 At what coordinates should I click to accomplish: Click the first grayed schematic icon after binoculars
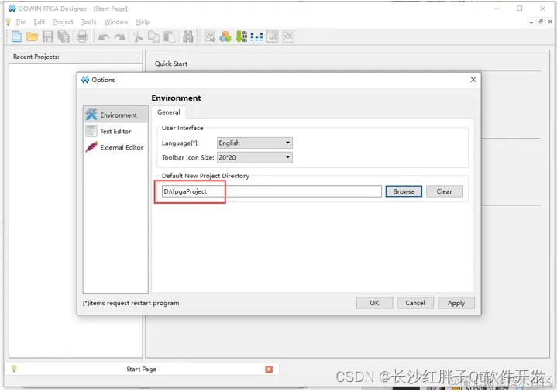tap(210, 36)
